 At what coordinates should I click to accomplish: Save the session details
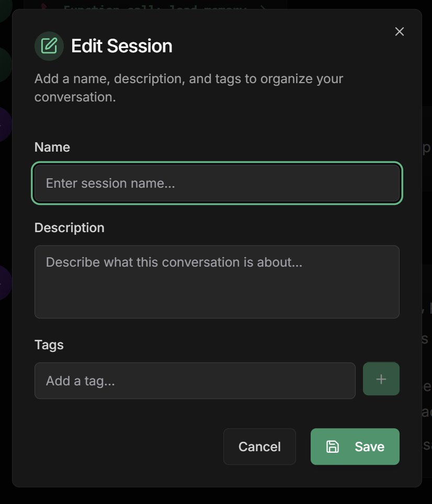(x=355, y=446)
